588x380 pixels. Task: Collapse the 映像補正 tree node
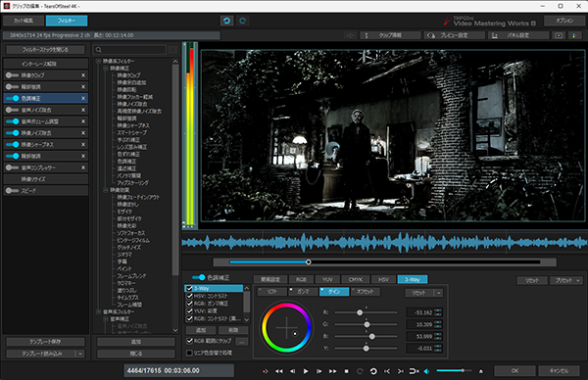pos(106,69)
